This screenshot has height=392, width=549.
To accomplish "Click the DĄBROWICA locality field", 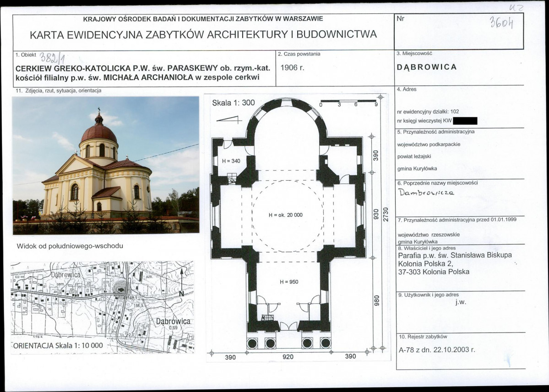I will pos(427,67).
